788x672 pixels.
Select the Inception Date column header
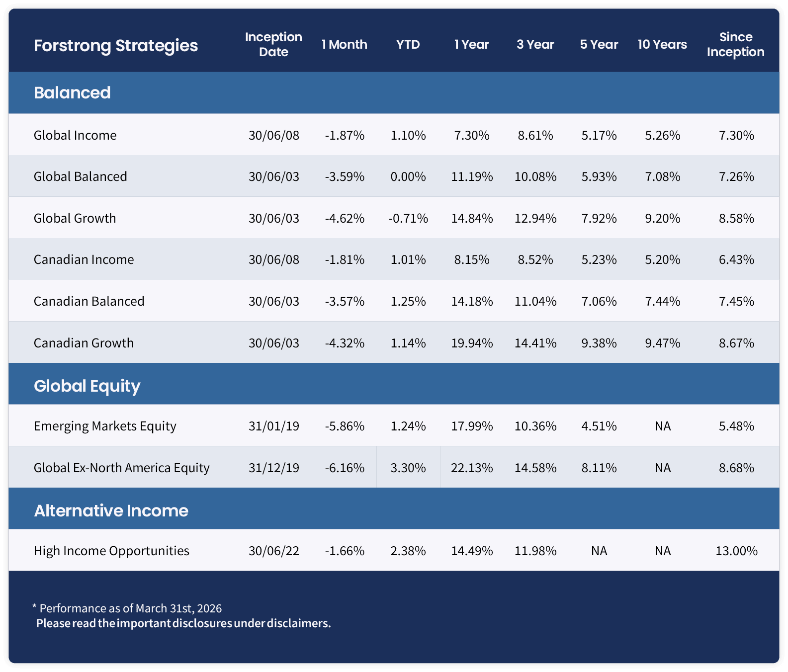click(273, 44)
